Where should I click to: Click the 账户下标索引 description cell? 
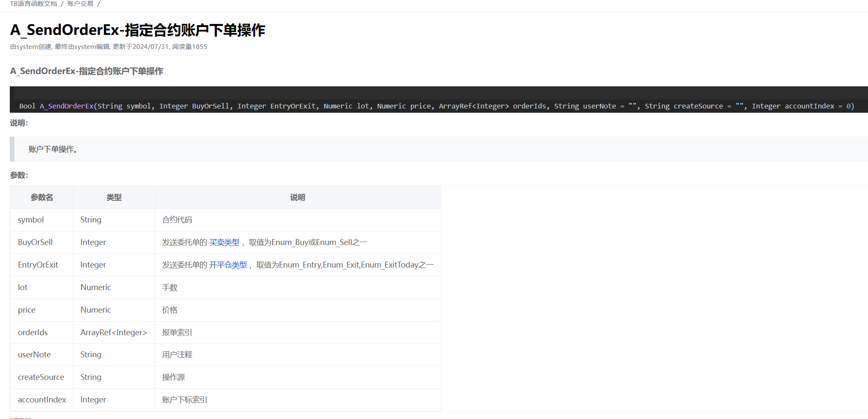click(185, 400)
